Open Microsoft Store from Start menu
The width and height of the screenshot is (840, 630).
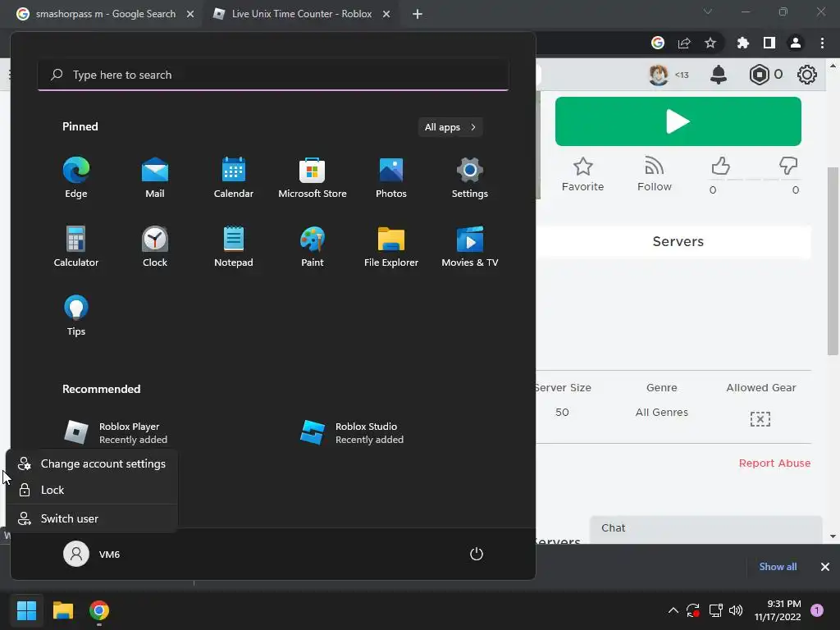click(x=313, y=178)
